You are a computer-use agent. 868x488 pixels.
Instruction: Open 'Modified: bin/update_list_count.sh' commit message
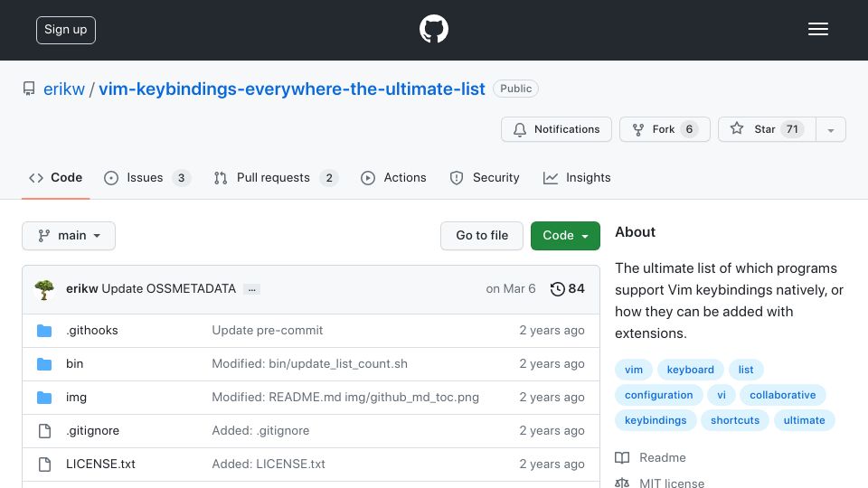[x=310, y=363]
